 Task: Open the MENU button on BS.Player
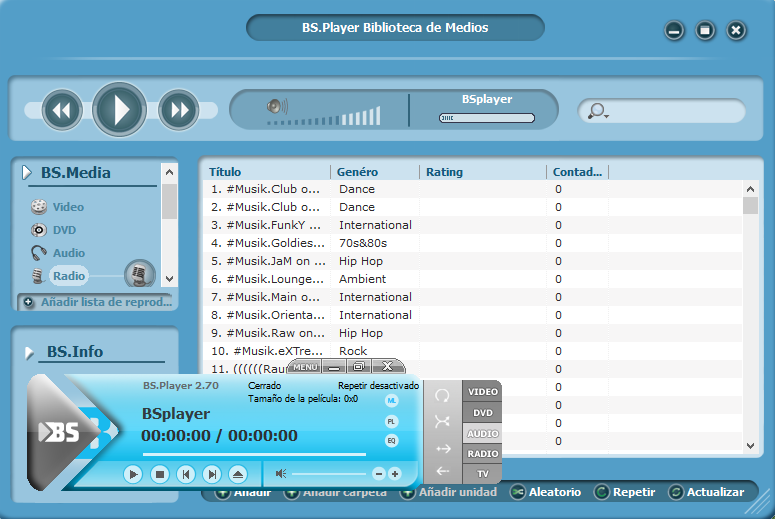click(x=305, y=367)
